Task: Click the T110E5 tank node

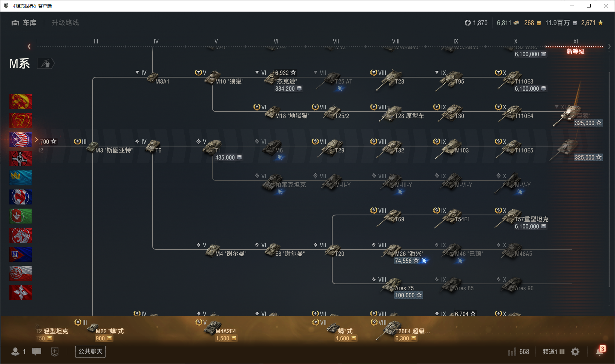Action: tap(515, 147)
